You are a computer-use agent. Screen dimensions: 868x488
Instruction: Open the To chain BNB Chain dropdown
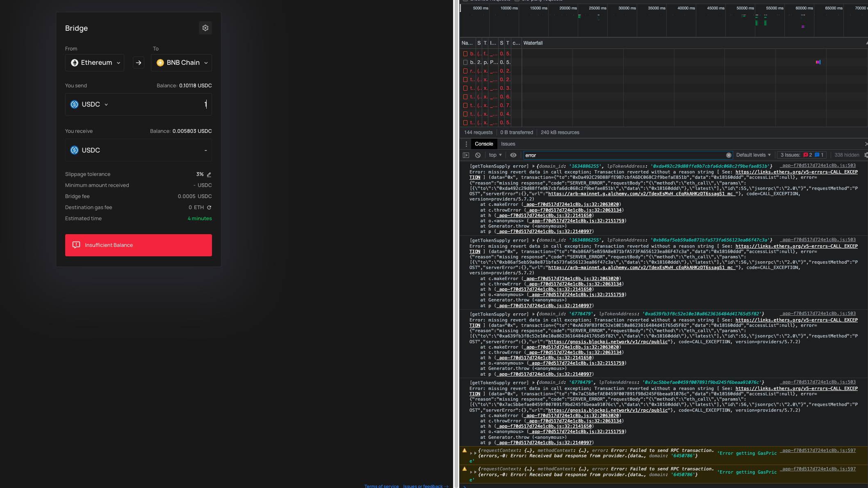point(181,62)
